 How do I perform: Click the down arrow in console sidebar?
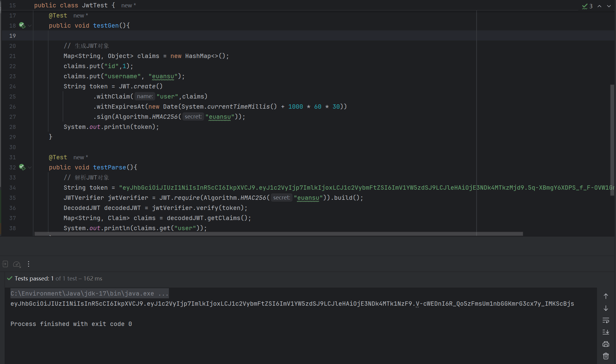tap(606, 308)
